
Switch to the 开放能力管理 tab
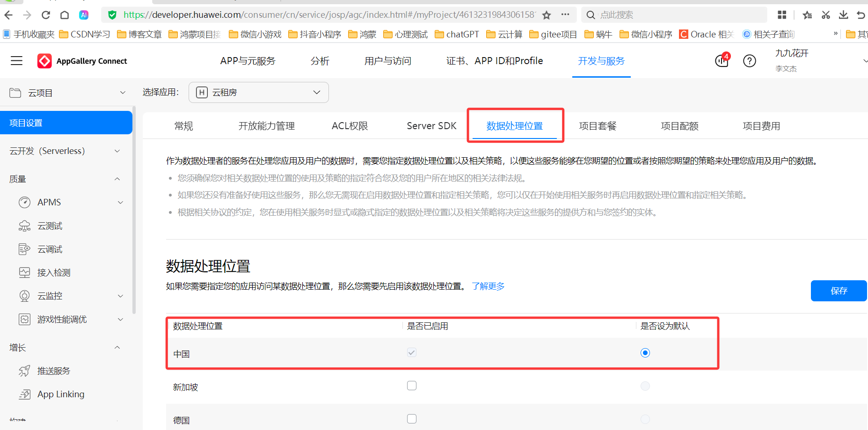267,126
